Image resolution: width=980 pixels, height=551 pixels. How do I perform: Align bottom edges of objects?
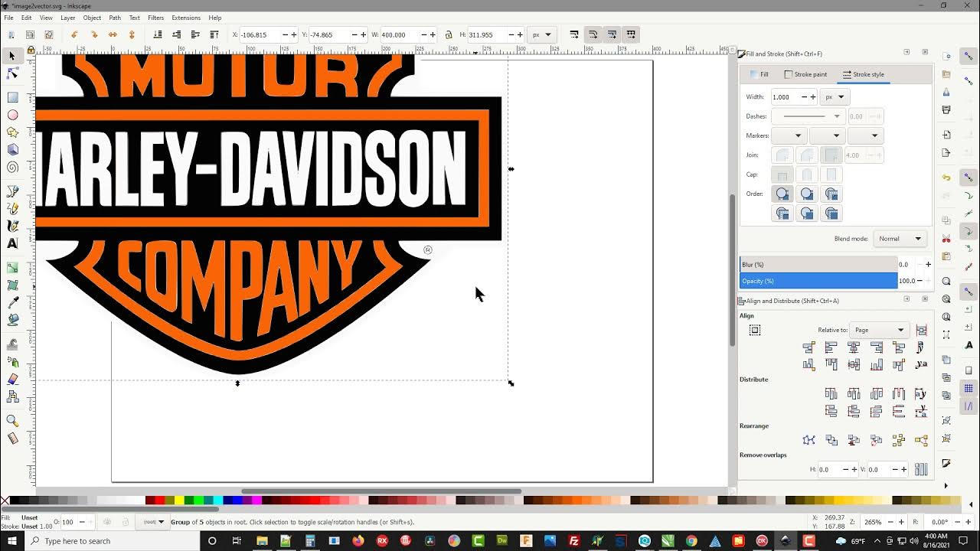click(876, 364)
